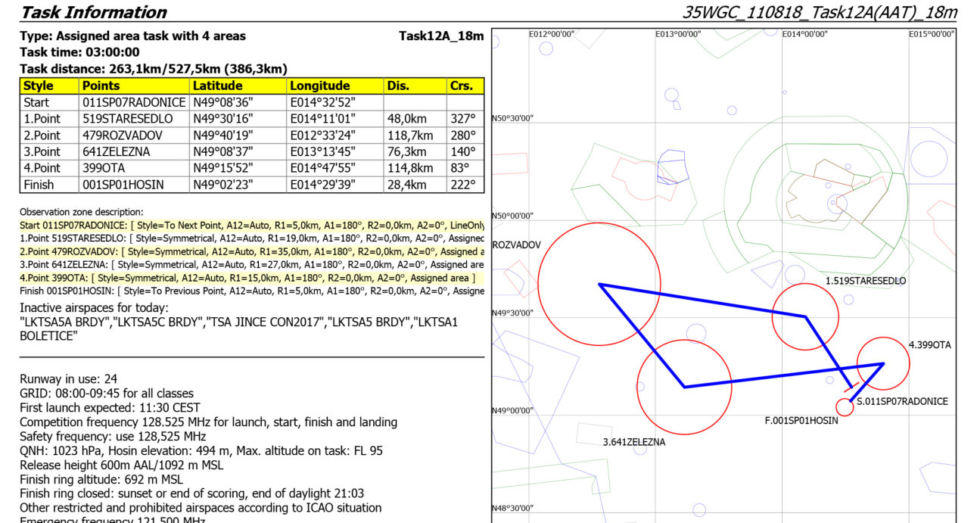Screen dimensions: 980x523
Task: Click the E013°00'00" longitude label on map
Action: 678,34
